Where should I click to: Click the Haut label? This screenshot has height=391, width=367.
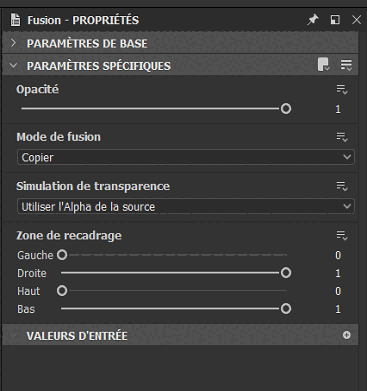point(28,291)
